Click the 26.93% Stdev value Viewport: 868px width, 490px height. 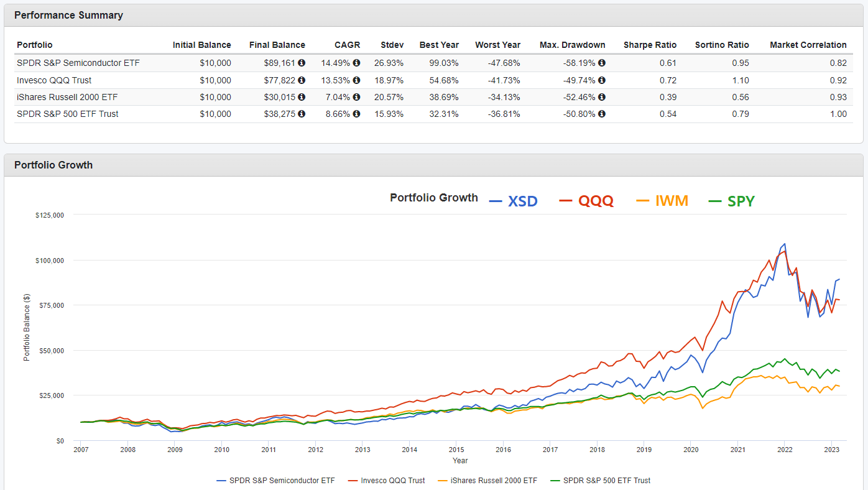click(x=389, y=63)
